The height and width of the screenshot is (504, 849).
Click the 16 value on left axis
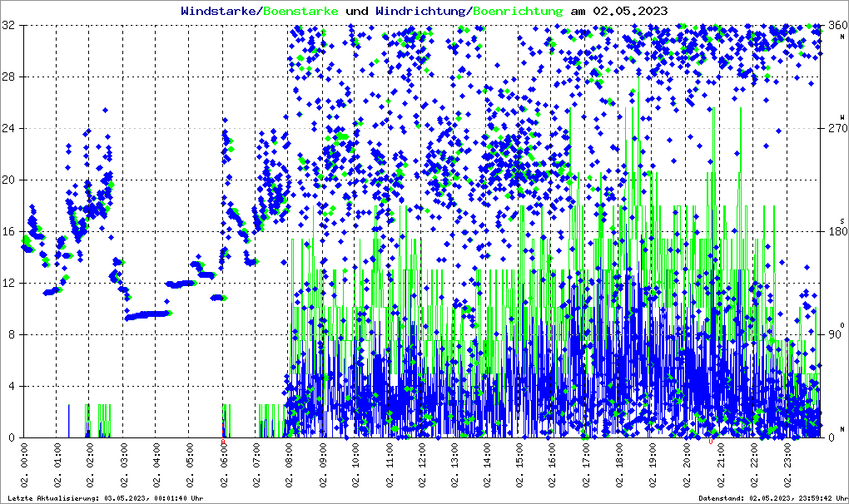(x=11, y=232)
